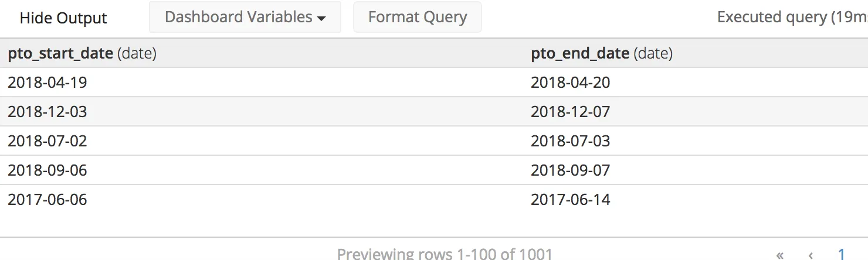Click the 2018-04-20 end date cell
The width and height of the screenshot is (868, 260).
pyautogui.click(x=571, y=83)
